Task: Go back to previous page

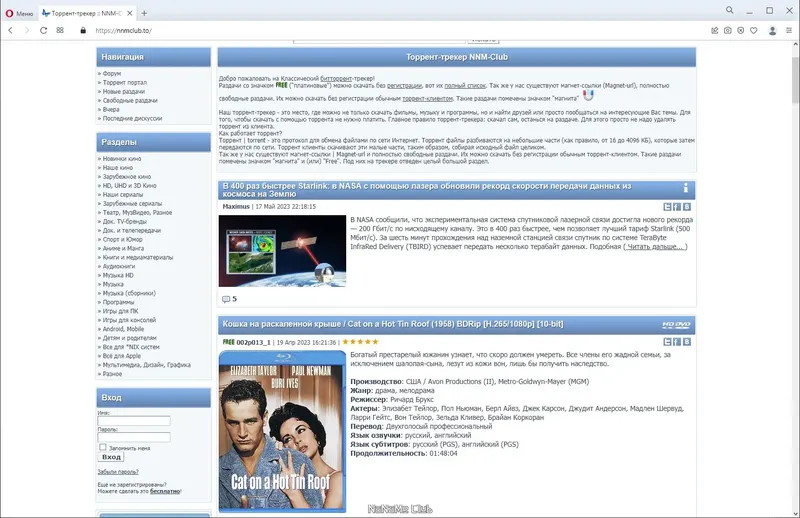Action: tap(10, 31)
